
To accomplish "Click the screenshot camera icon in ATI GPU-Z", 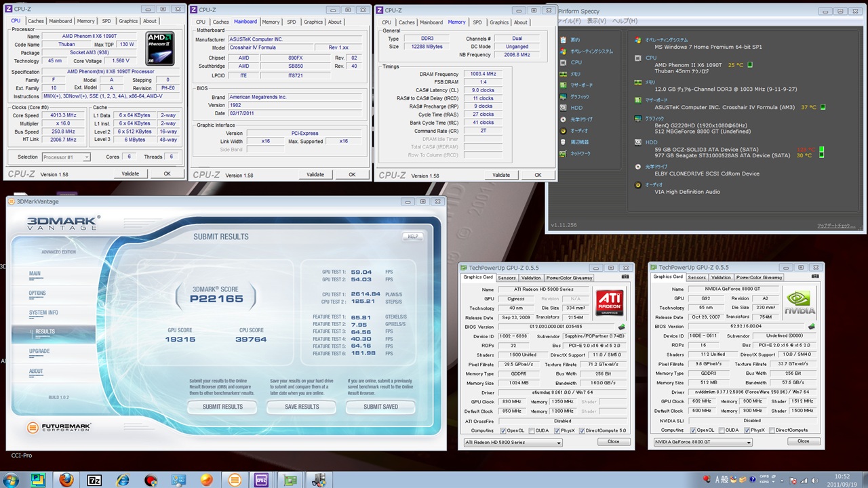I will click(625, 277).
